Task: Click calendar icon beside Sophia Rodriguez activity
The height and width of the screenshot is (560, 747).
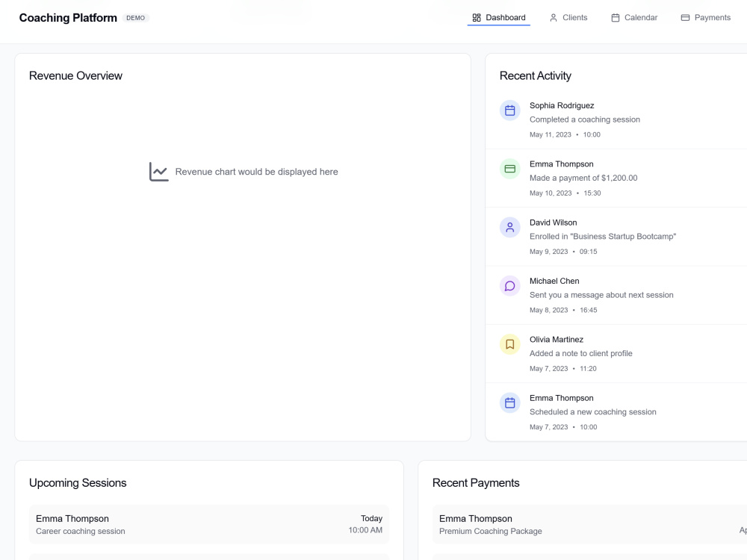Action: (509, 111)
